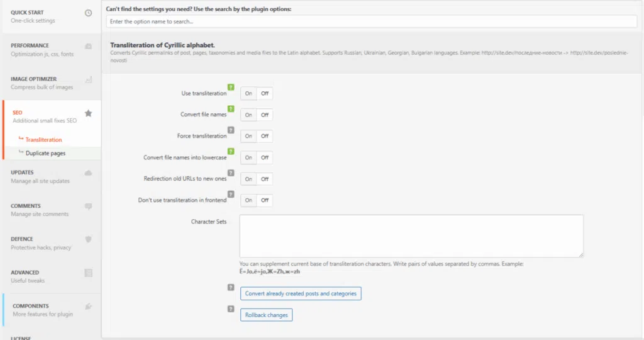Click the Defence shield icon
644x340 pixels.
88,239
